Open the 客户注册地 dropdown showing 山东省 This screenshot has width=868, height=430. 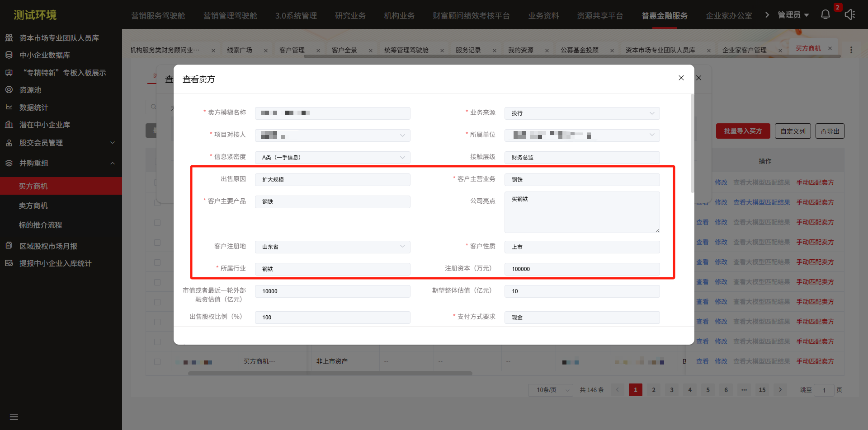coord(332,247)
